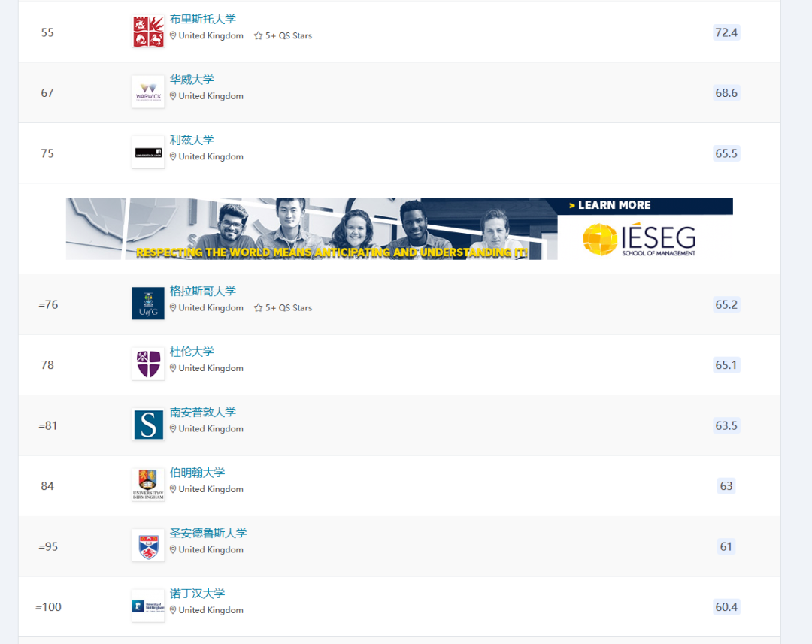The image size is (812, 644).
Task: Click the star icon in the Bristol row
Action: pos(258,36)
